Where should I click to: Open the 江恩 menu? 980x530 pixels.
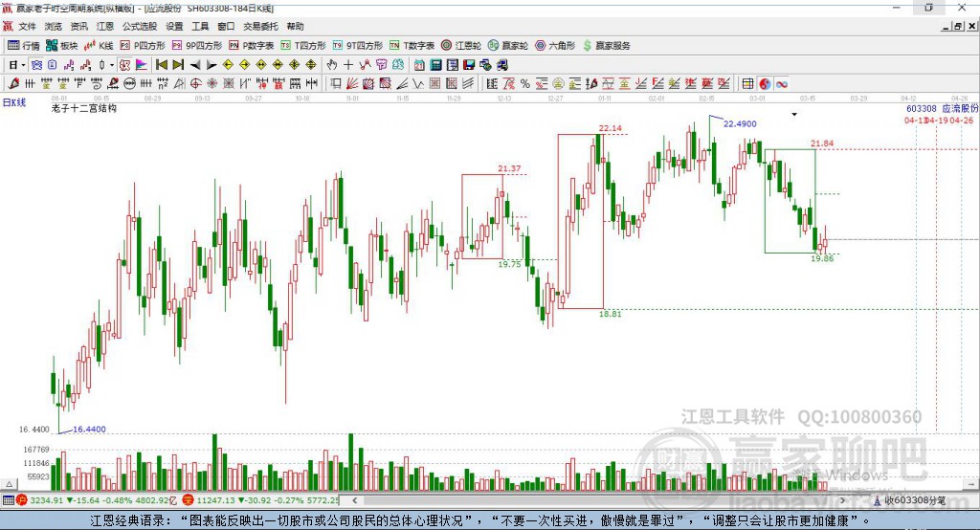(x=105, y=26)
